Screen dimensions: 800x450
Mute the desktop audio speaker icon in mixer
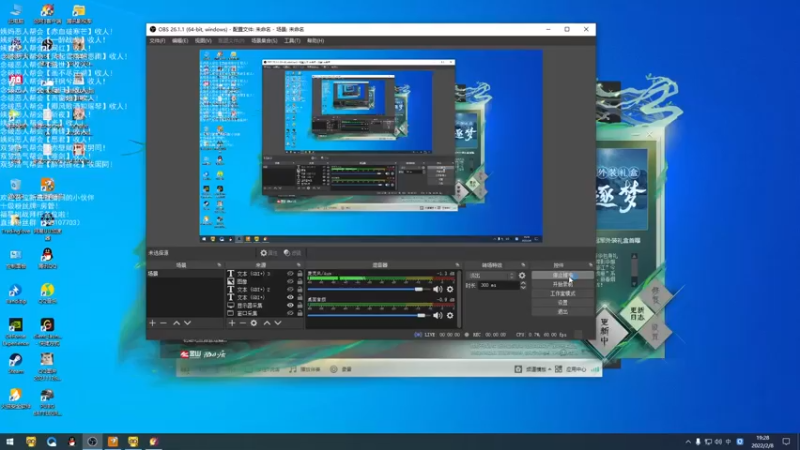click(437, 315)
